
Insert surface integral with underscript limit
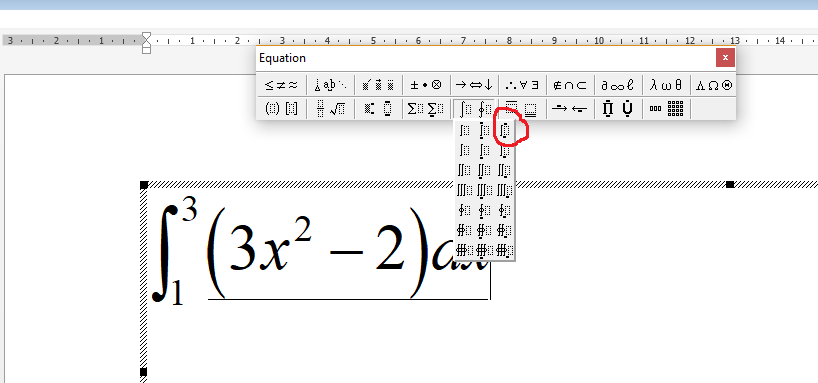(x=485, y=230)
